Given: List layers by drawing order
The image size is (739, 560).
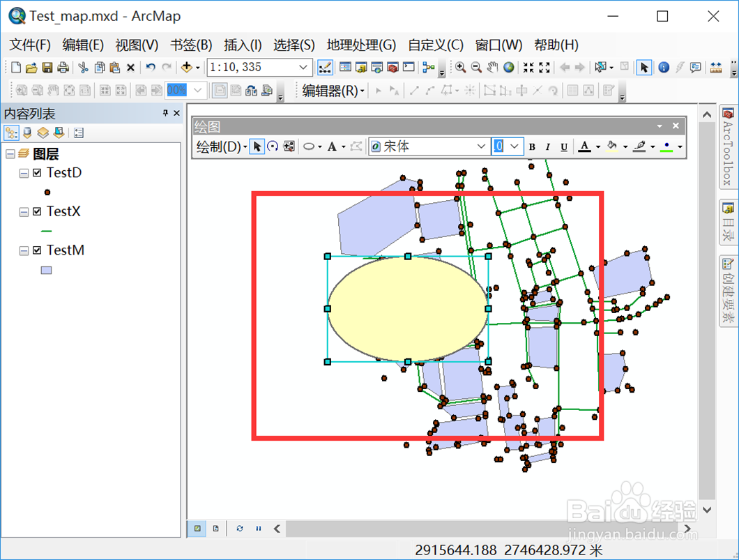Looking at the screenshot, I should click(11, 133).
